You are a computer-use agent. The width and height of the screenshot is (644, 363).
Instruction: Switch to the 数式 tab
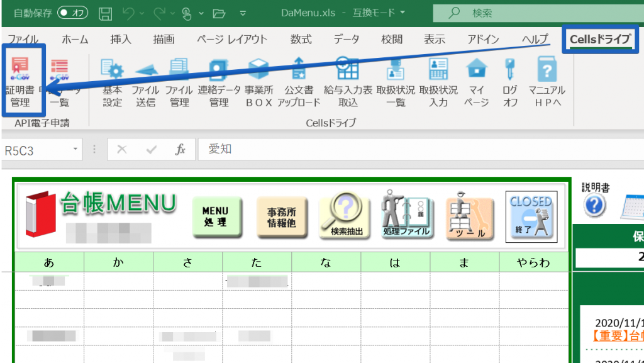301,39
